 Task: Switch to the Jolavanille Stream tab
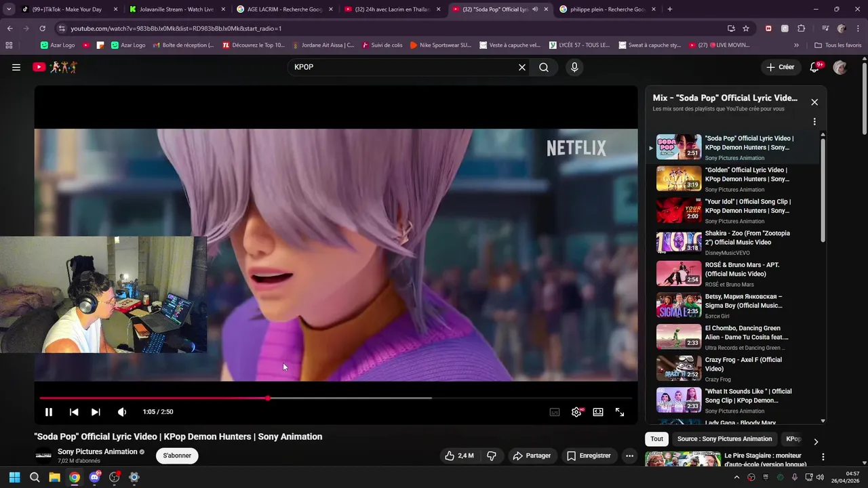(178, 9)
